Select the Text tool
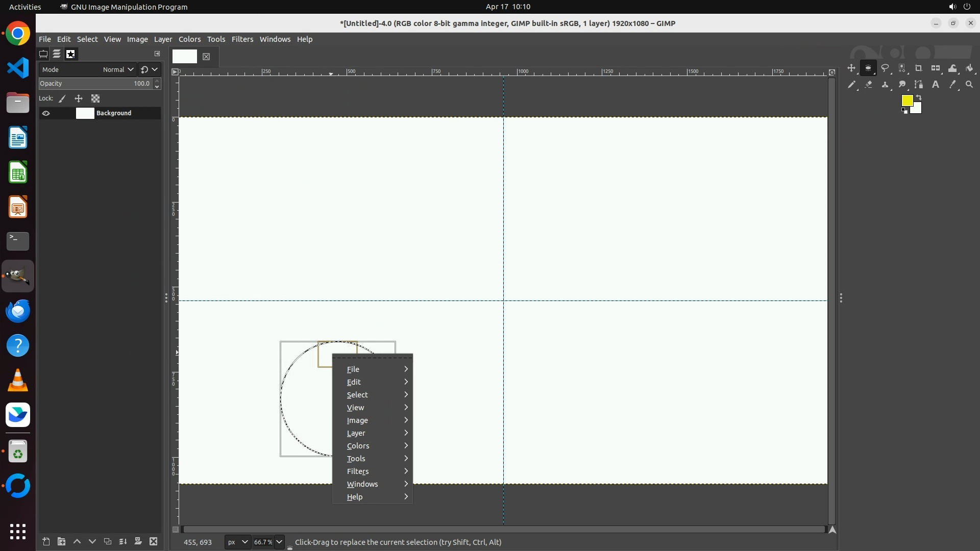The height and width of the screenshot is (551, 980). [936, 85]
